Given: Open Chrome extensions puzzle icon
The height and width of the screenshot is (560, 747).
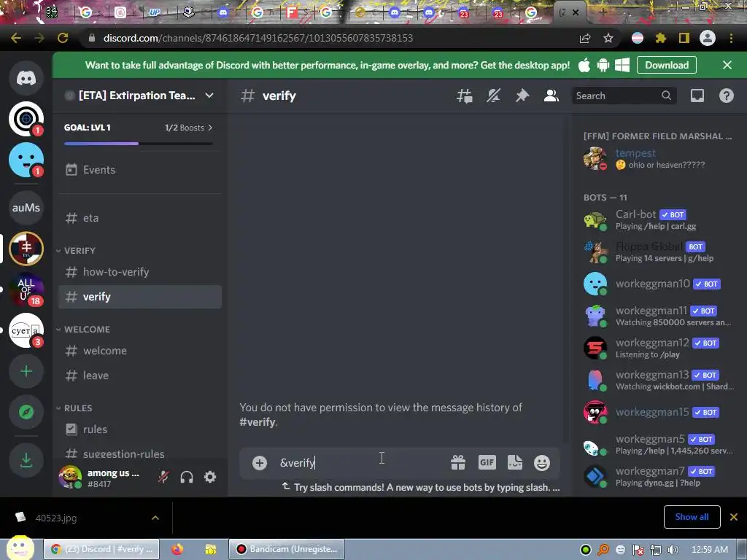Looking at the screenshot, I should click(661, 38).
